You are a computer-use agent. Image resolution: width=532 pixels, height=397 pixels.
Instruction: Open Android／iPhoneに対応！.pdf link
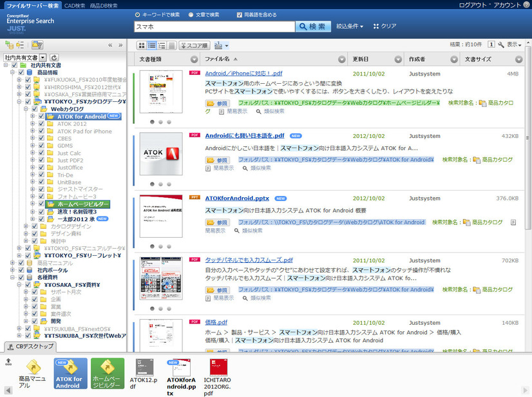click(243, 73)
